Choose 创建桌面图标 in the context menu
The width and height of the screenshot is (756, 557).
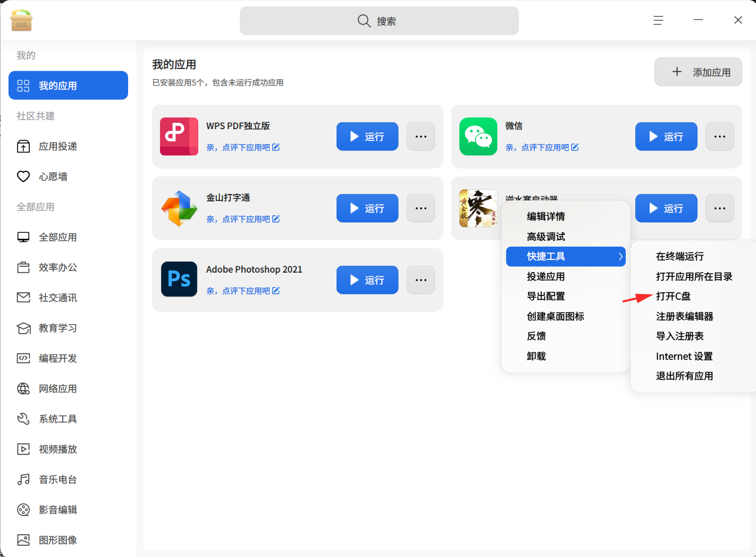coord(555,316)
